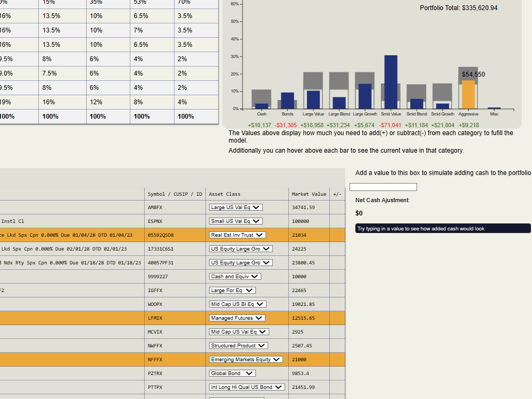Image resolution: width=532 pixels, height=399 pixels.
Task: Open the Structured Product dropdown for NWFFX
Action: 238,345
